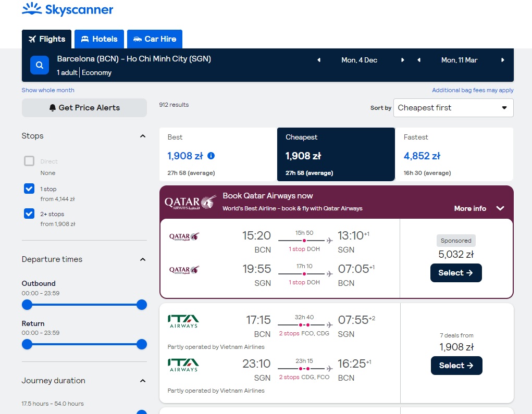Image resolution: width=532 pixels, height=414 pixels.
Task: Click info icon beside Best price
Action: (x=211, y=156)
